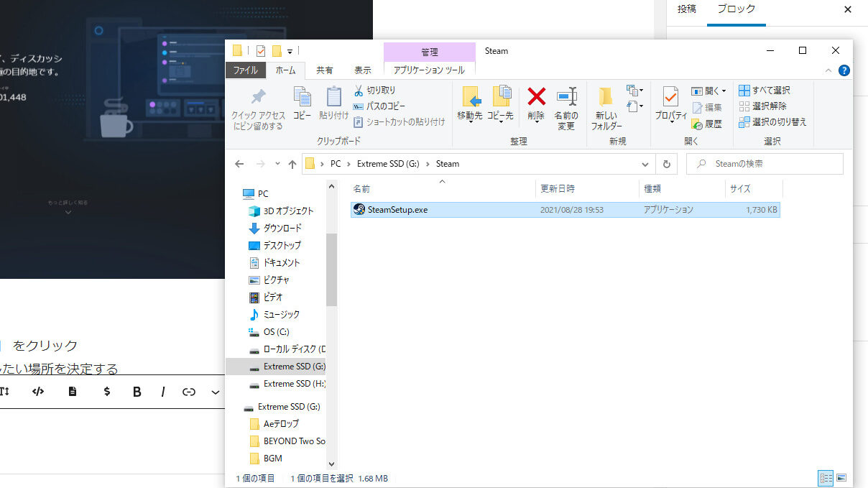Close the editor settings sidebar
Image resolution: width=868 pixels, height=488 pixels.
[848, 9]
